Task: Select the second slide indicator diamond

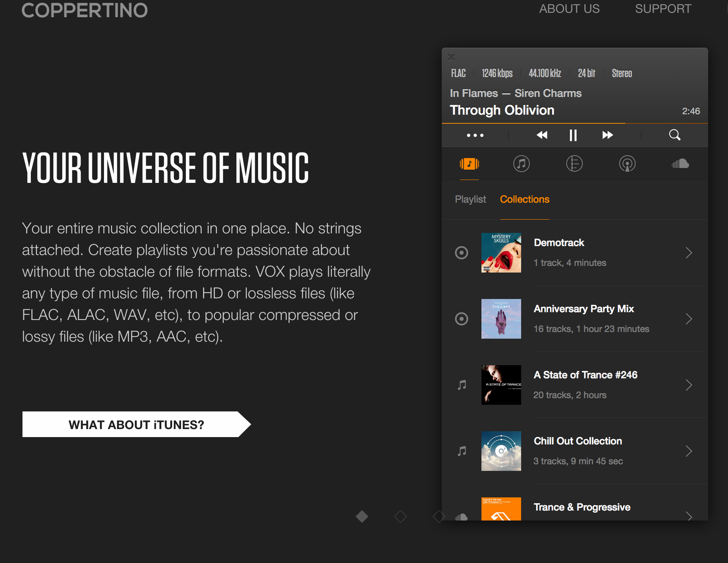Action: 401,516
